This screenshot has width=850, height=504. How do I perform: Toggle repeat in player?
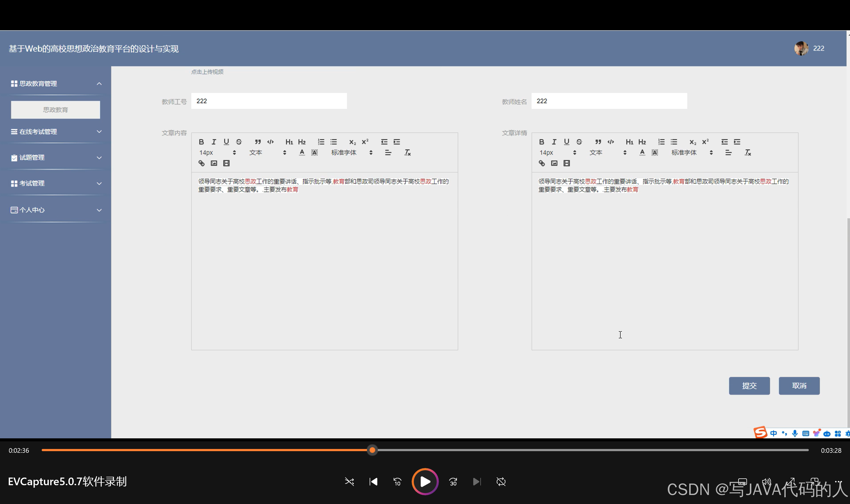click(x=501, y=482)
